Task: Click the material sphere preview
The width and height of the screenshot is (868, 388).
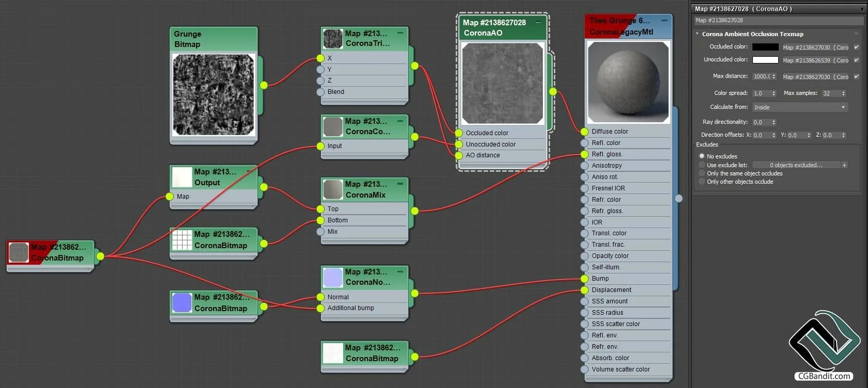Action: click(628, 82)
